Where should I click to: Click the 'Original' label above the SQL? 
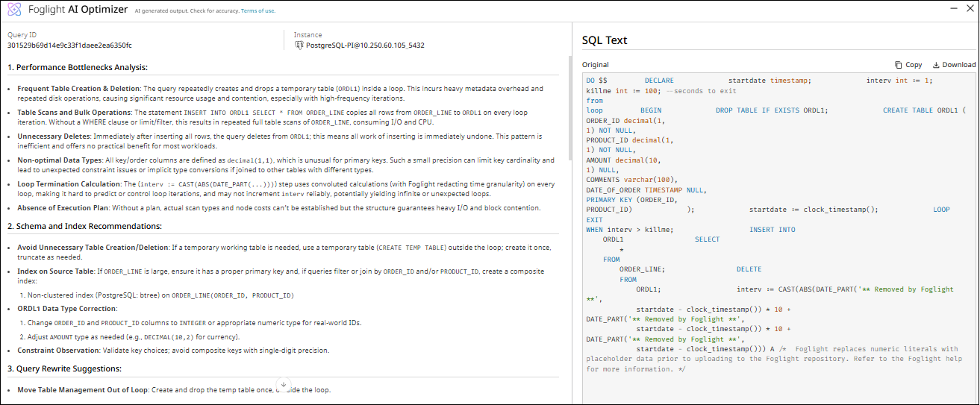click(596, 65)
